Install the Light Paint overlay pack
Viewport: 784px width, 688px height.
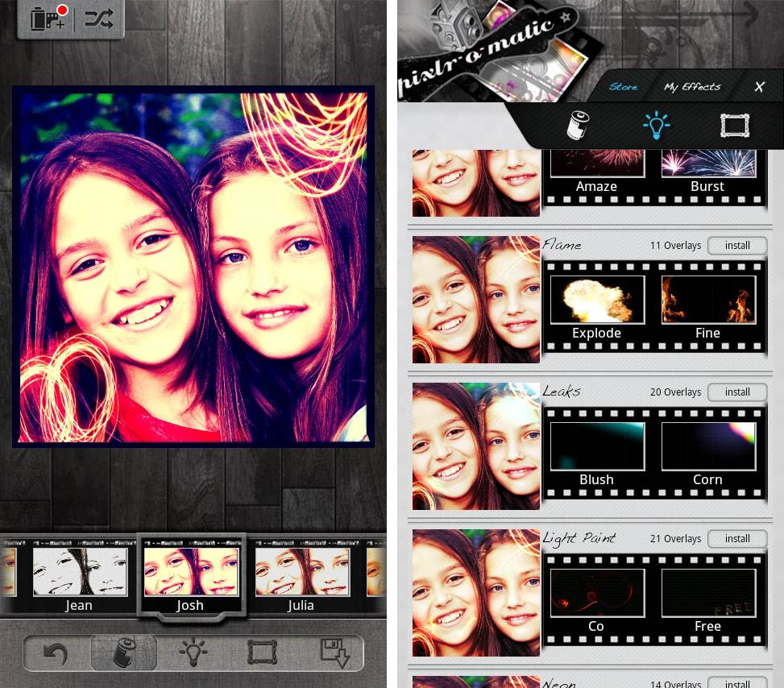(x=736, y=539)
